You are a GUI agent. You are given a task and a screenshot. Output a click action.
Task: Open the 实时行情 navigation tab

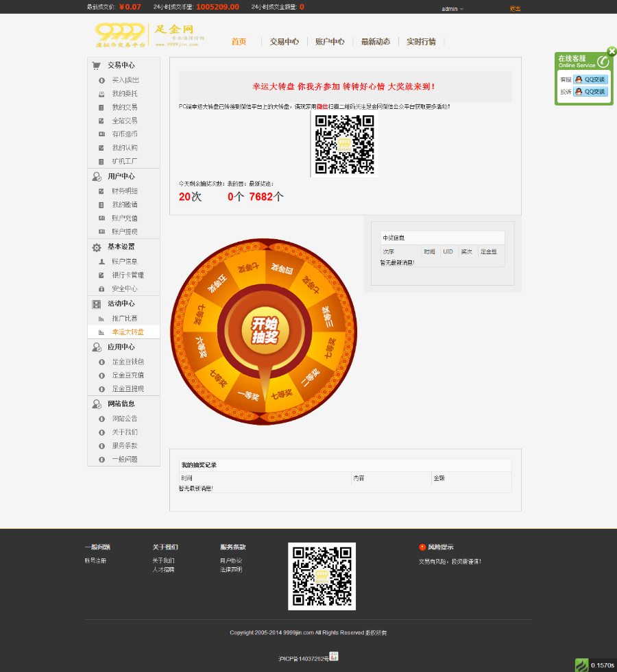click(x=421, y=42)
